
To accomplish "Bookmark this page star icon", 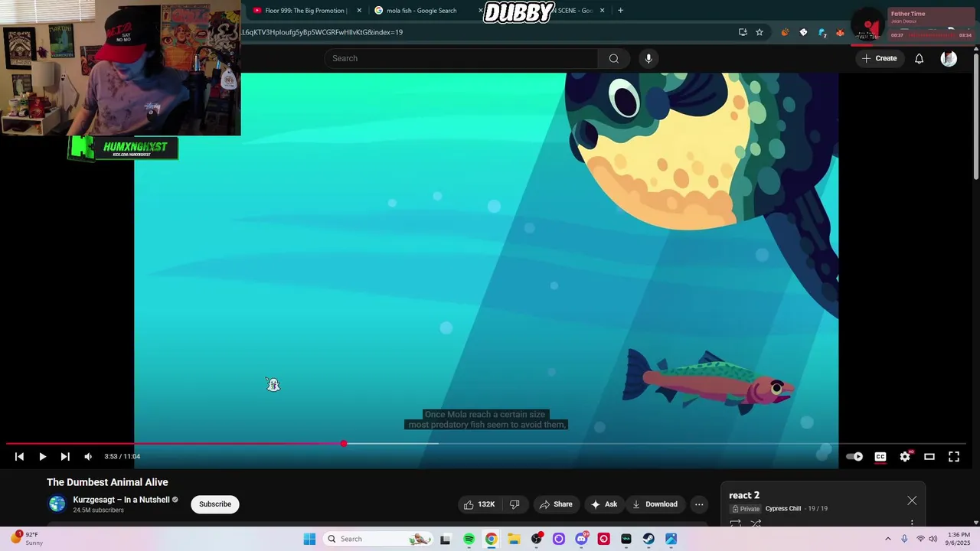I will (759, 32).
